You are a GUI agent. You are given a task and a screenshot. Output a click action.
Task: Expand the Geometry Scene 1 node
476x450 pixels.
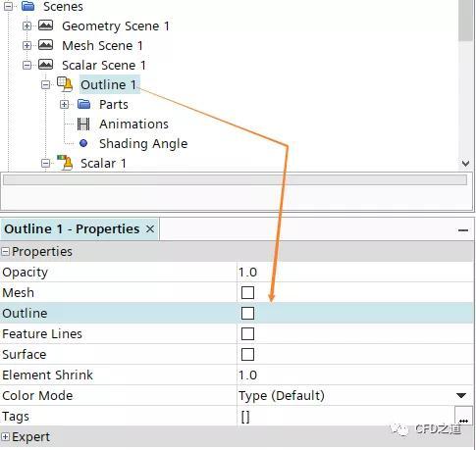click(26, 25)
